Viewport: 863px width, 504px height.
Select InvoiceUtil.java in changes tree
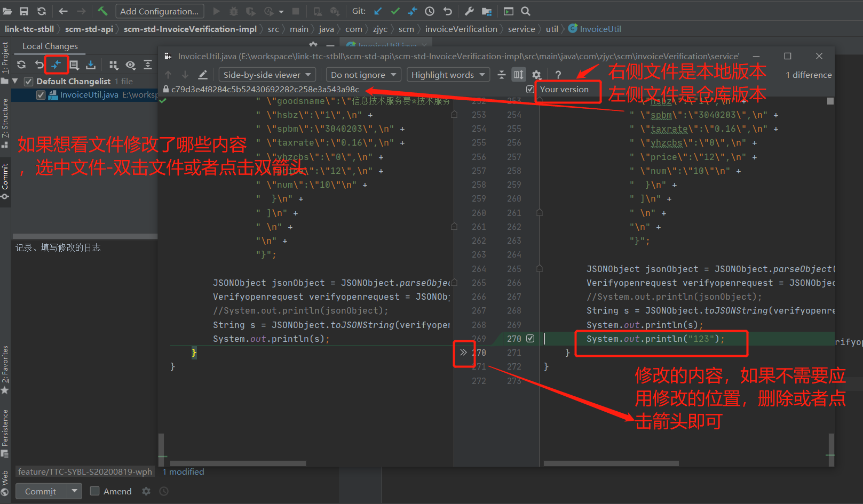point(84,95)
